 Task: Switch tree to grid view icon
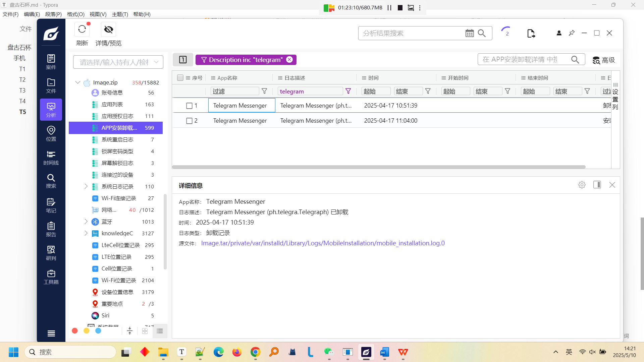[145, 331]
